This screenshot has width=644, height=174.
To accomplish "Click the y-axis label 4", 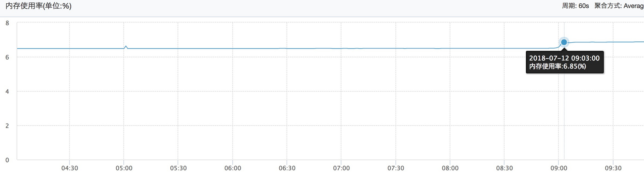I will click(7, 91).
